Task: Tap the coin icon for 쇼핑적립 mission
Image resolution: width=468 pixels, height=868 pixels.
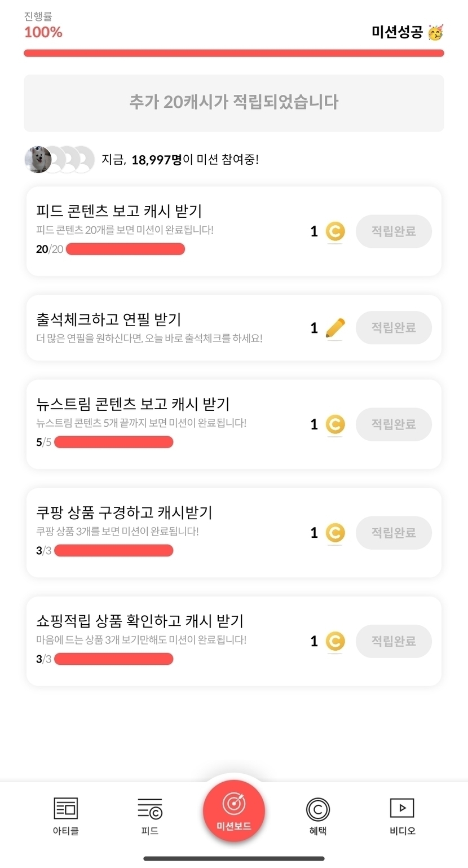Action: (x=335, y=641)
